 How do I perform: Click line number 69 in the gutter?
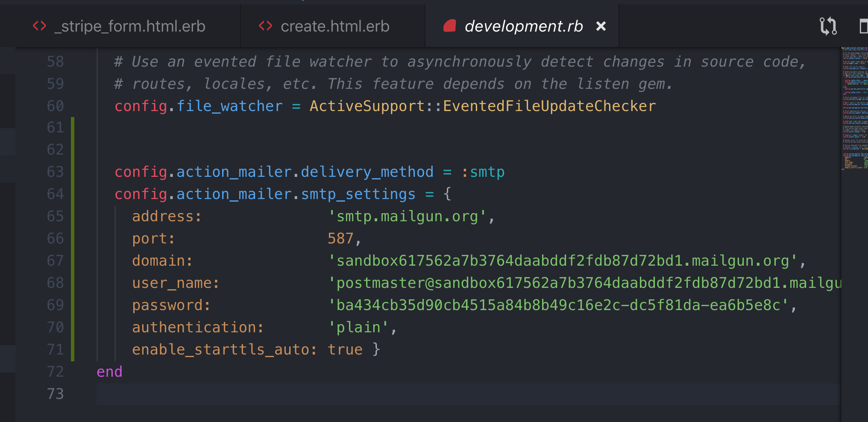(x=55, y=305)
